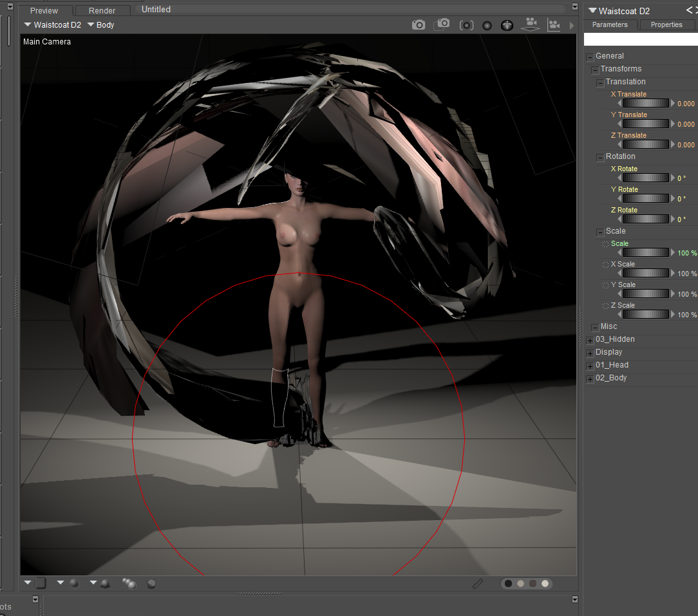Open the preview panel menu icon at top-right
The image size is (698, 616).
coord(575,6)
